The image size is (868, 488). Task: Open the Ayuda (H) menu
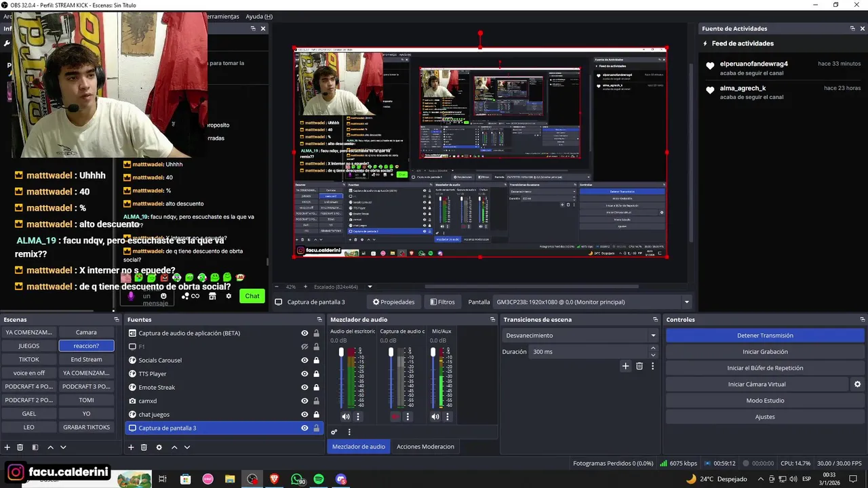tap(259, 16)
